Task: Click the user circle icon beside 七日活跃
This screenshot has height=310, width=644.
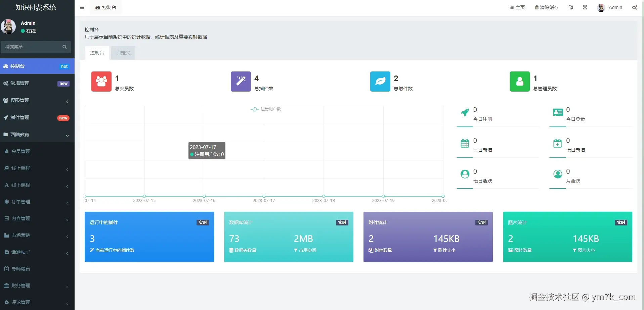Action: pos(465,174)
